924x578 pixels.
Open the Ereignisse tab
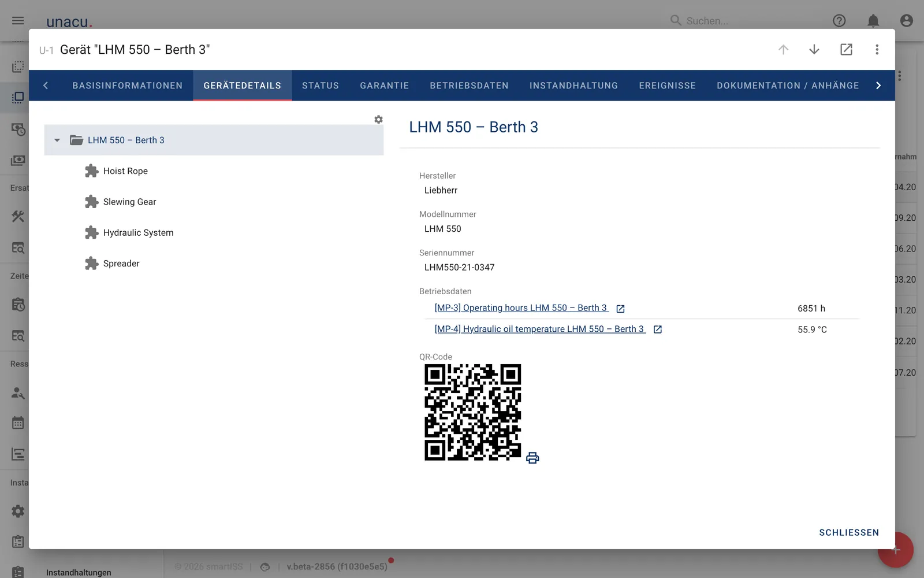668,86
